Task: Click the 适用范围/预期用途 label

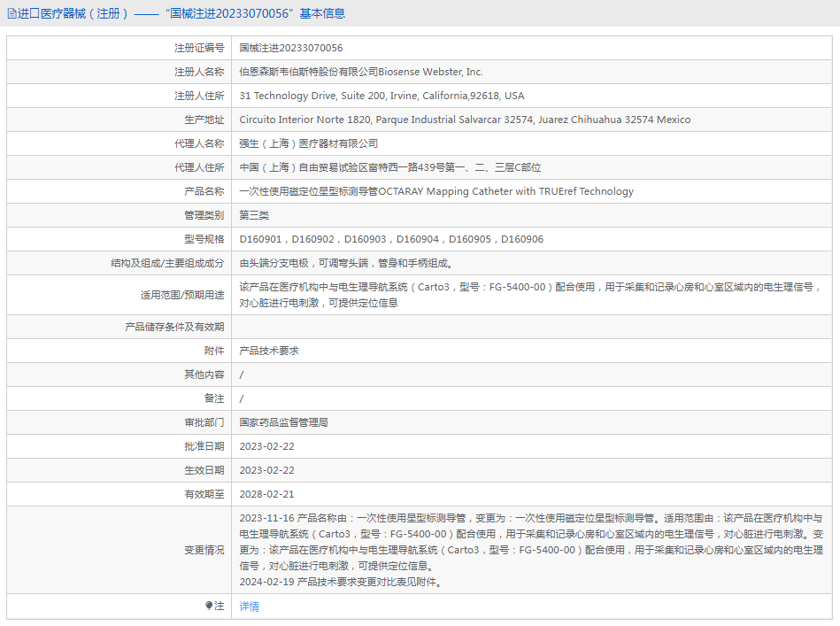Action: (x=182, y=295)
